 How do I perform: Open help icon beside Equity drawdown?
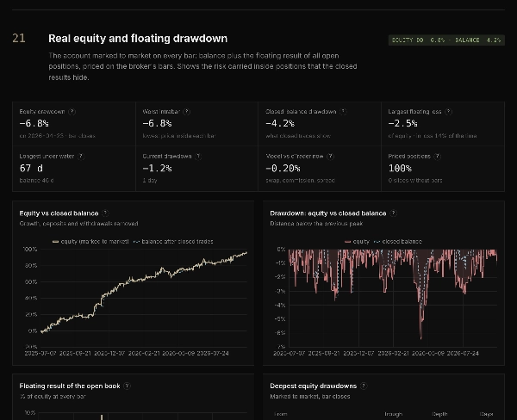pyautogui.click(x=72, y=112)
